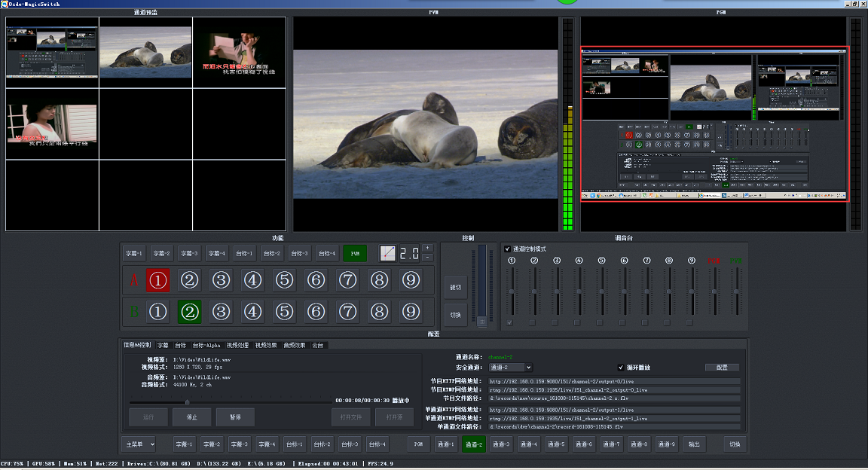Screen dimensions: 868x470
Task: Click the T-bar transition fader handle
Action: (x=482, y=321)
